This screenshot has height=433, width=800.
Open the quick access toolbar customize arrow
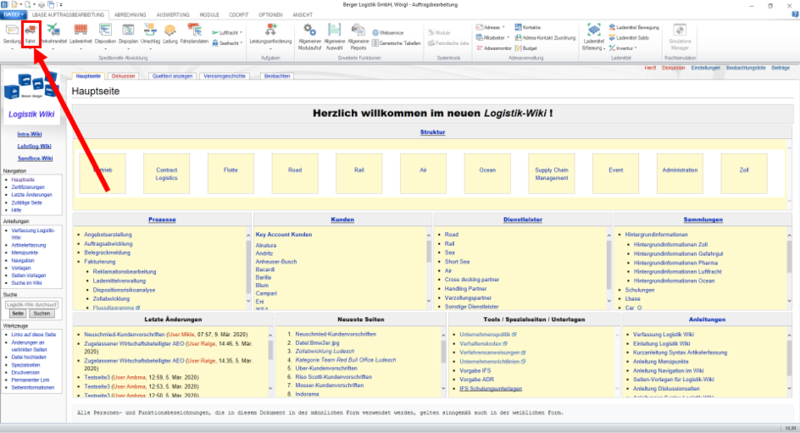(61, 5)
